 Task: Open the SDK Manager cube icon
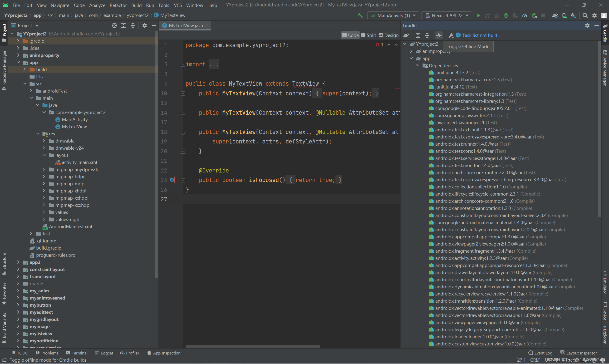(573, 15)
